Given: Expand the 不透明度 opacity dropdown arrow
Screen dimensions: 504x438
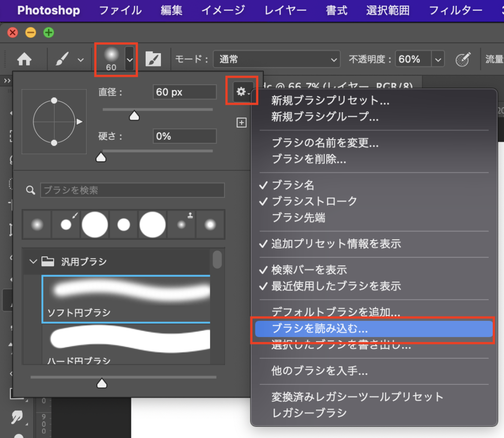Looking at the screenshot, I should [438, 60].
